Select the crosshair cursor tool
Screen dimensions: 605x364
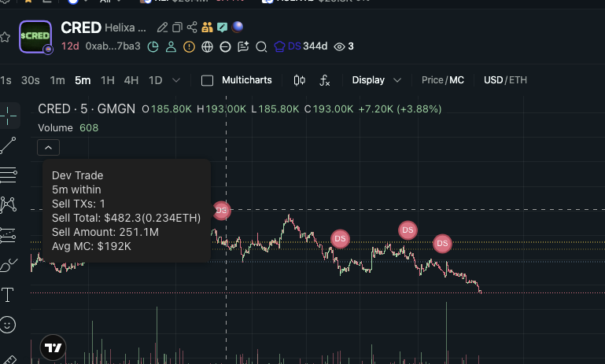pos(8,116)
